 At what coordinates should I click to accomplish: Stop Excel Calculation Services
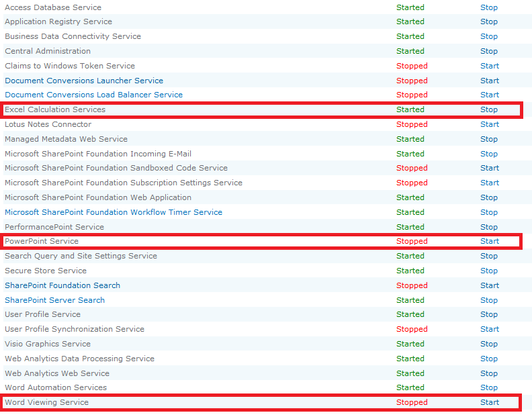pyautogui.click(x=488, y=109)
